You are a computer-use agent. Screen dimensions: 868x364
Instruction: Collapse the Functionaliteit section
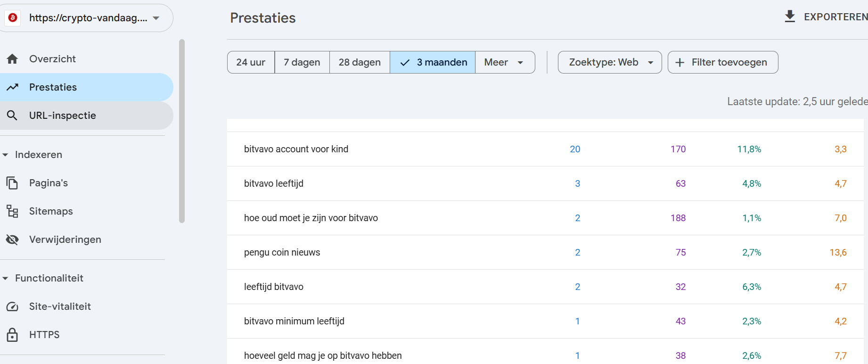[x=5, y=278]
